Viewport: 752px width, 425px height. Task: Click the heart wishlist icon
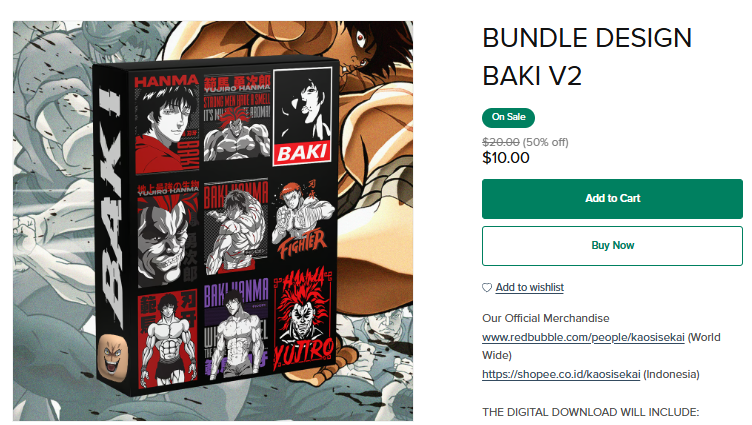coord(487,287)
